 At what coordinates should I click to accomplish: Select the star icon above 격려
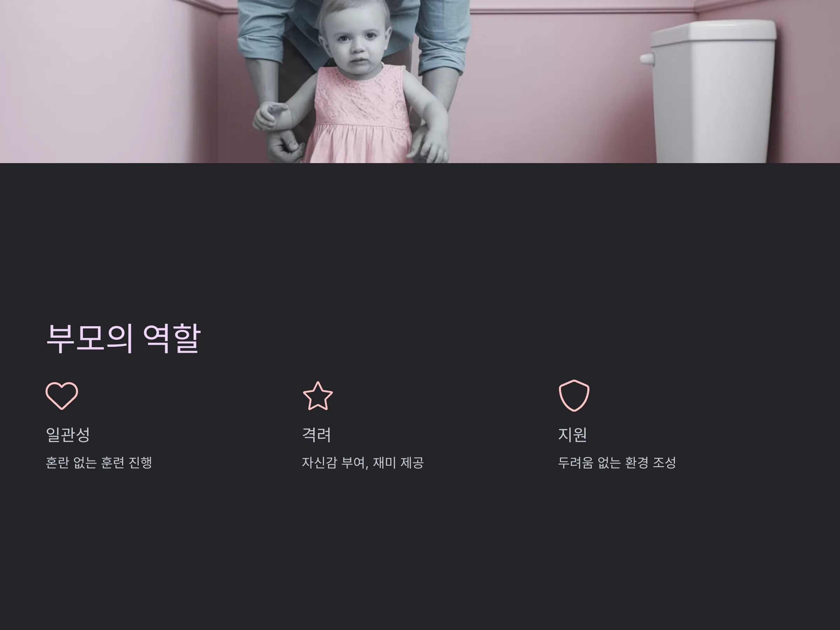click(318, 396)
